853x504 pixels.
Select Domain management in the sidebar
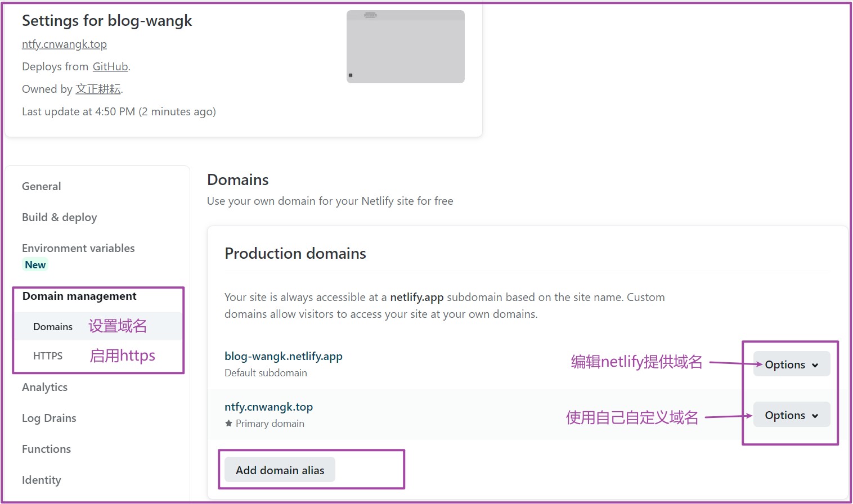point(79,296)
